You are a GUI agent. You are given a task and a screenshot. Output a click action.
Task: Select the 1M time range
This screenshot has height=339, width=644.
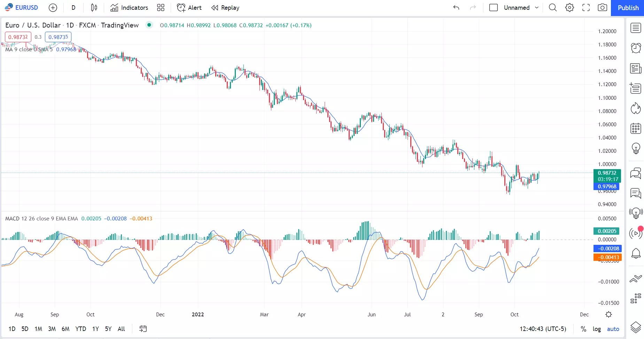click(x=38, y=329)
